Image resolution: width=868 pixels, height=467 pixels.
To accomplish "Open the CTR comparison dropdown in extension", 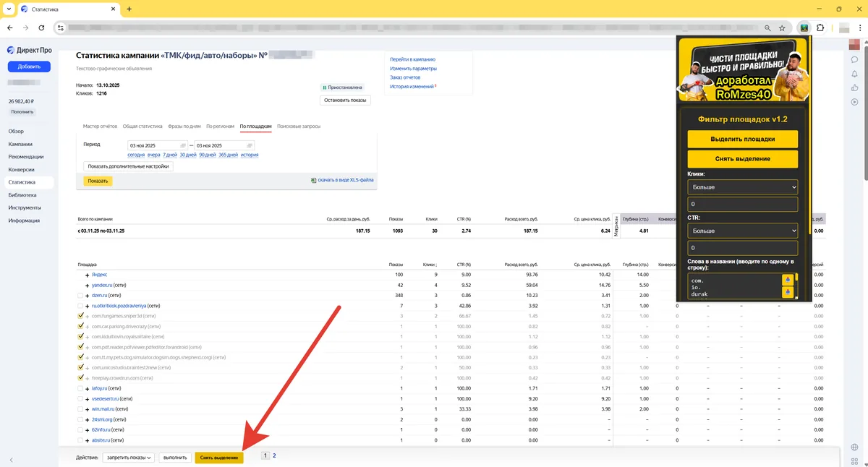I will tap(742, 231).
